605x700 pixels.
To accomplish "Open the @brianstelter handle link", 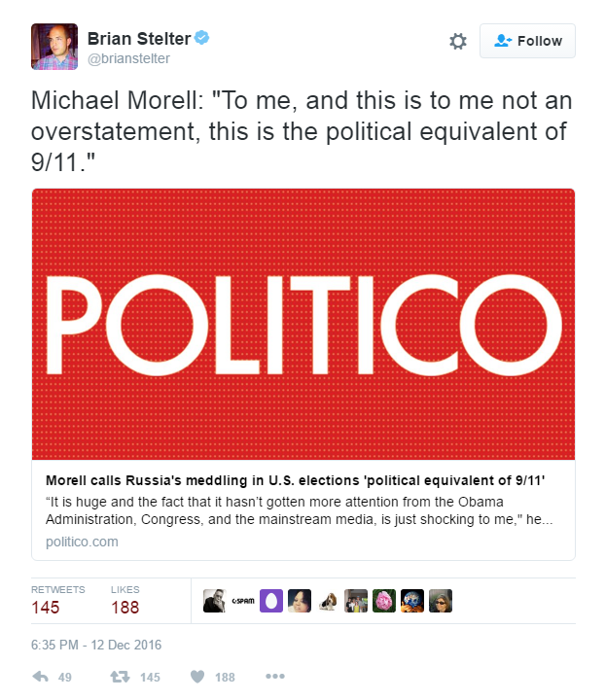I will tap(128, 58).
